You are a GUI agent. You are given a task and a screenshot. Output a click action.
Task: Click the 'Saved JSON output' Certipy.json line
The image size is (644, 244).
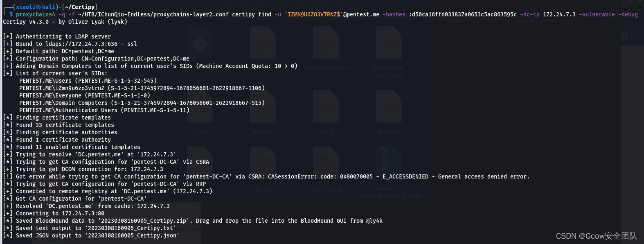[91, 235]
